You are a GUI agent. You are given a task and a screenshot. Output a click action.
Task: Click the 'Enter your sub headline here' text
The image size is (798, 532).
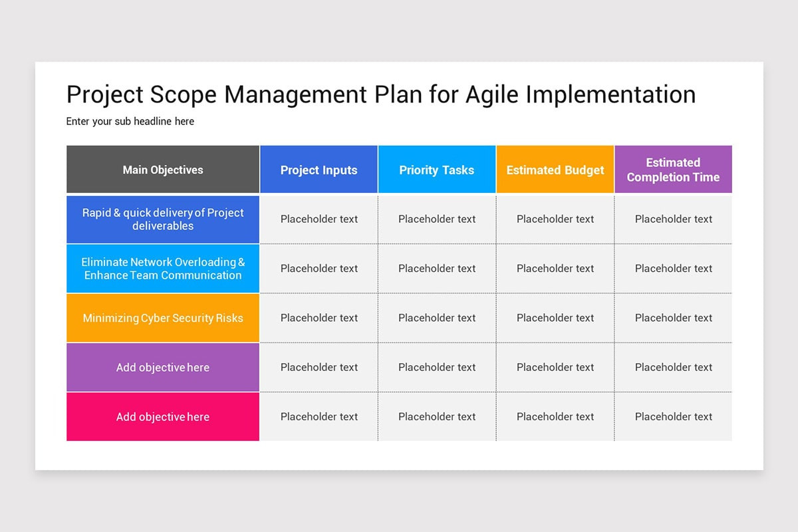point(130,121)
